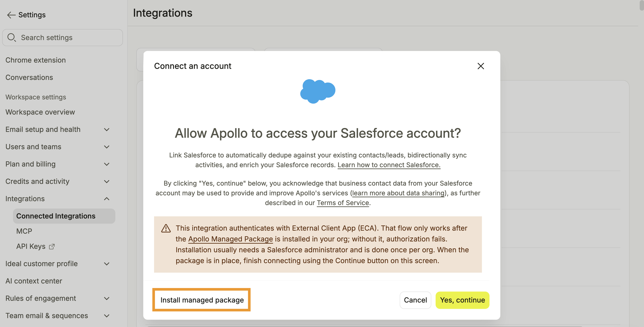Click the warning triangle icon in the notice
The width and height of the screenshot is (644, 327).
166,228
